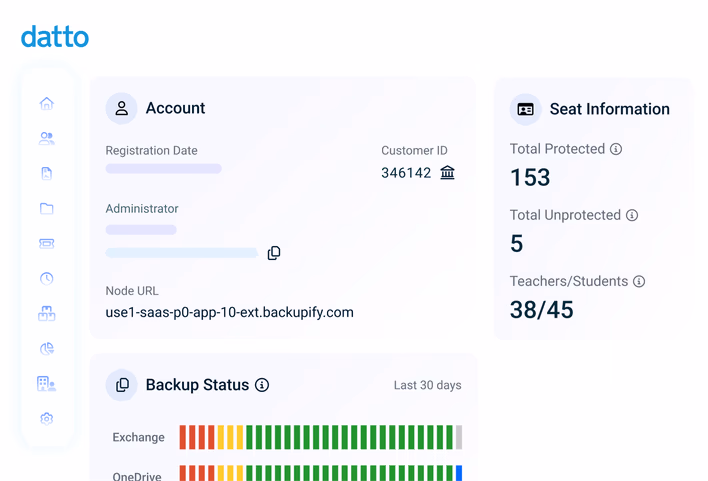Click the Total Protected value 153

coord(530,177)
